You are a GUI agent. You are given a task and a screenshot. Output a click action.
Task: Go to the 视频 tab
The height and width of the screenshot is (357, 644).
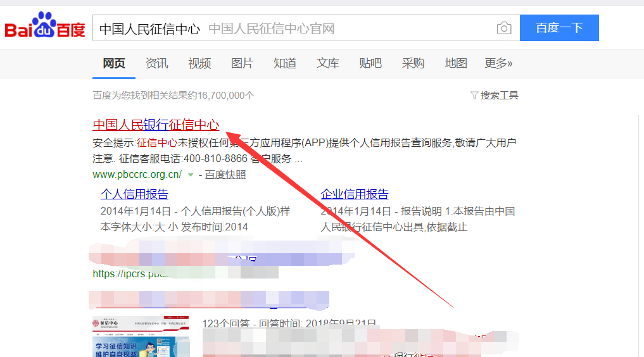coord(199,63)
